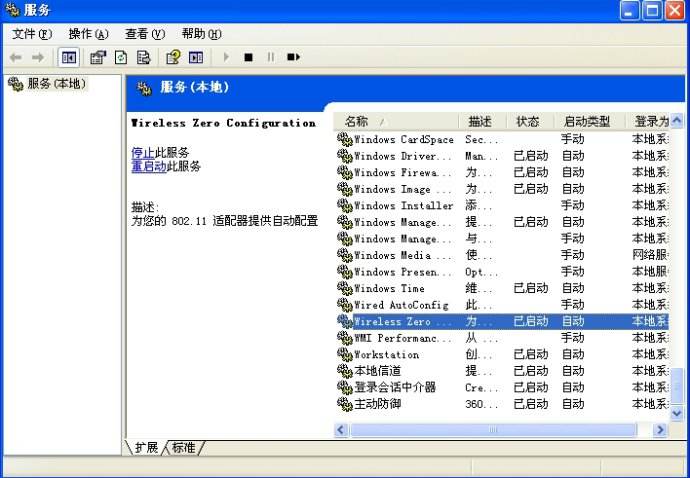Viewport: 690px width, 478px height.
Task: Select the Windows Installer service name
Action: click(x=403, y=206)
